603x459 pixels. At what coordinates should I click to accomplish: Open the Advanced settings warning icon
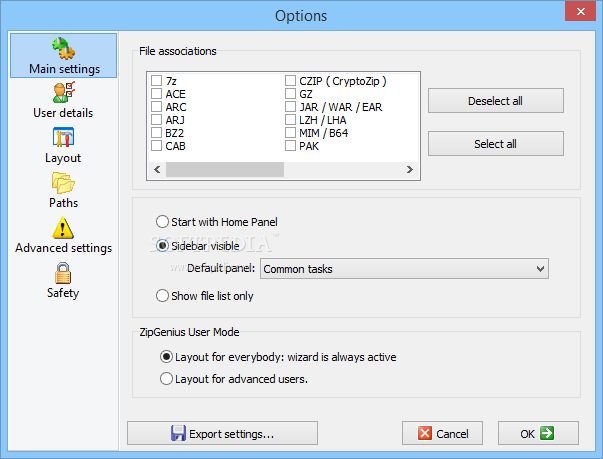(x=63, y=227)
